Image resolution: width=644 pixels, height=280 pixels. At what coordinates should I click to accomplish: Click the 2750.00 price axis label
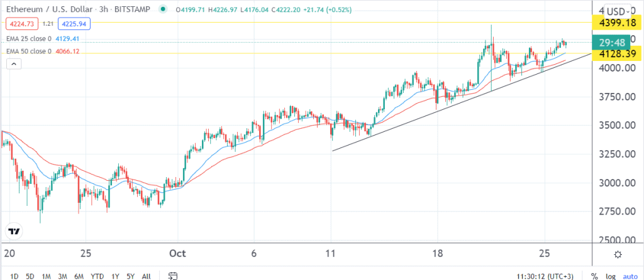coord(616,212)
